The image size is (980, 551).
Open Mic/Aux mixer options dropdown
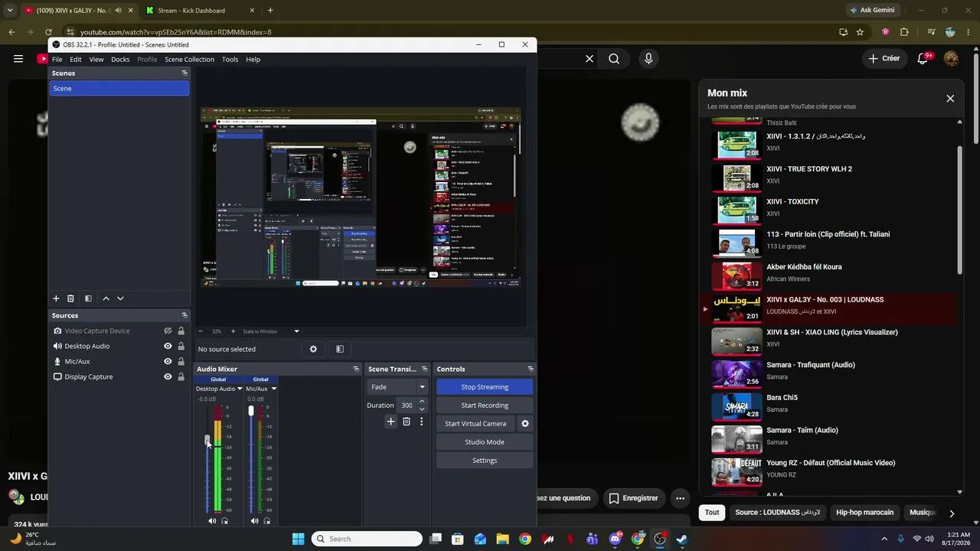click(x=274, y=389)
